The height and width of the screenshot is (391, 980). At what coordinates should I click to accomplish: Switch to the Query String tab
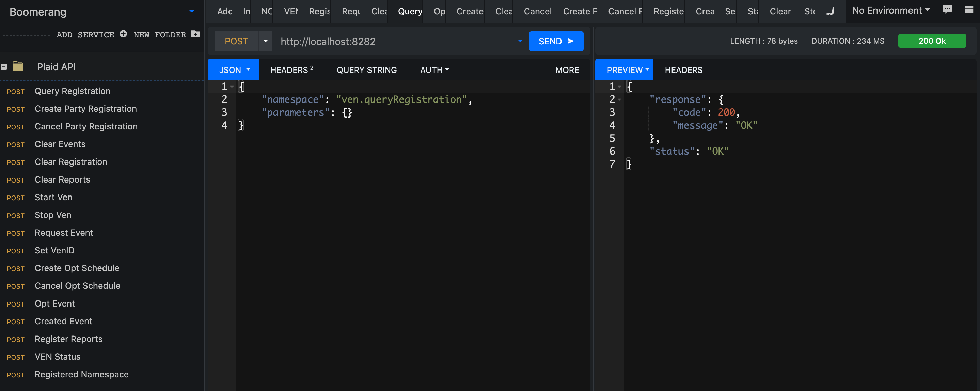[366, 69]
